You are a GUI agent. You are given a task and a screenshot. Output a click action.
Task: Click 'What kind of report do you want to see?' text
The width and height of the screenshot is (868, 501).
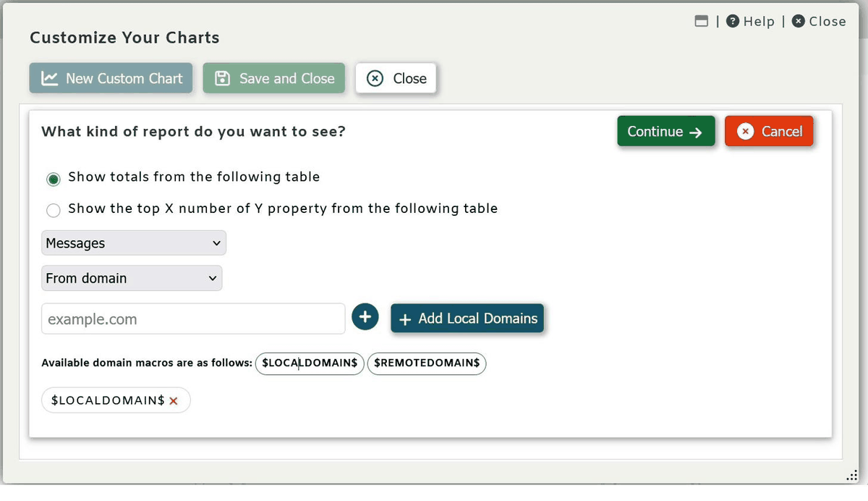(x=193, y=132)
